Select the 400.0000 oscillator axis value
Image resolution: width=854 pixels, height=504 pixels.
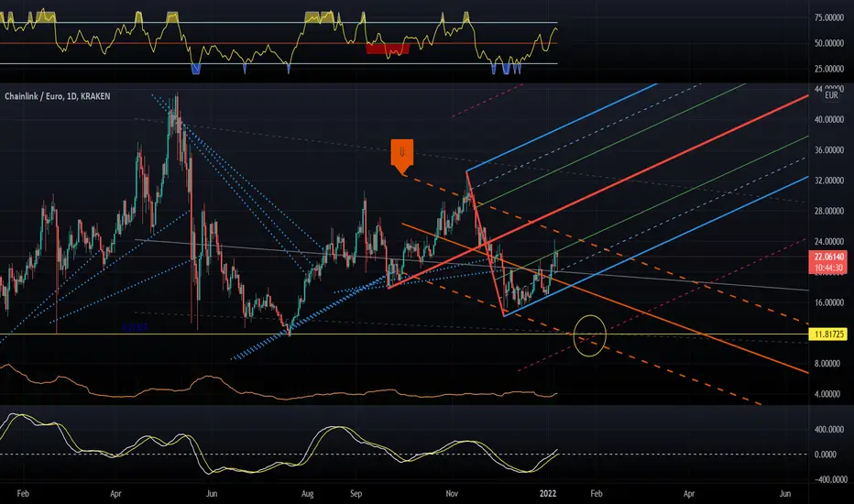pyautogui.click(x=829, y=430)
